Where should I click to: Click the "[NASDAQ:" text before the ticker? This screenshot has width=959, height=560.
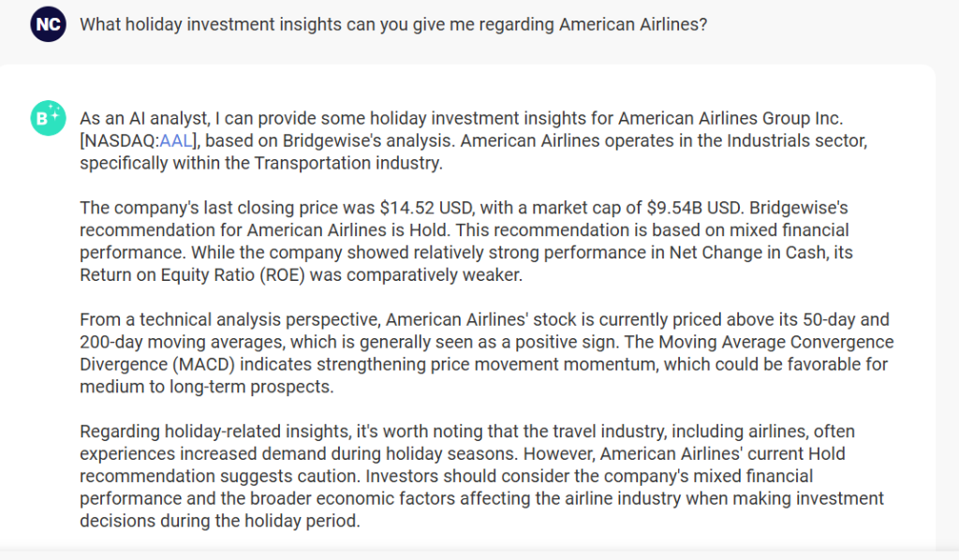pos(119,140)
